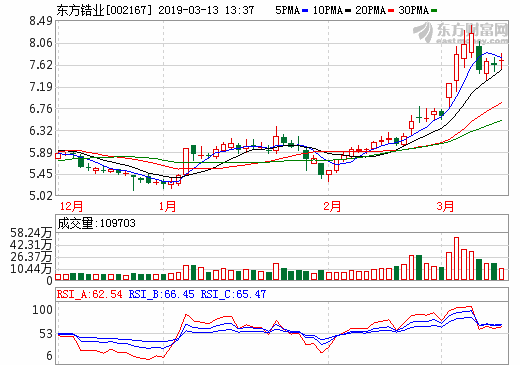
Task: Click the stock name 东方锆业[002167] title
Action: [x=104, y=10]
